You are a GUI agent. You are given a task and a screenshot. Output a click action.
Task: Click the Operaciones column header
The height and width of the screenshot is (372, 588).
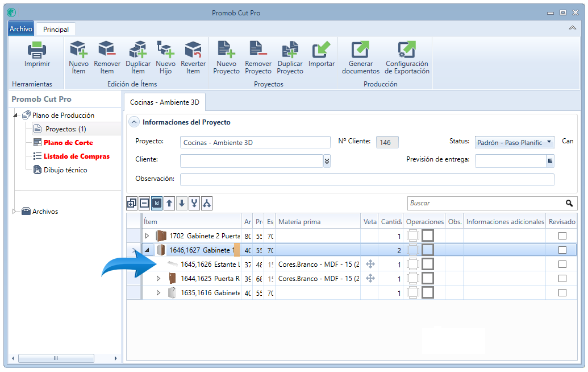point(424,221)
